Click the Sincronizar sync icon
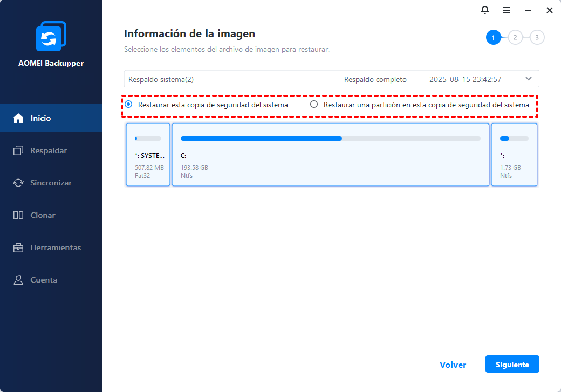Screen dimensions: 561x392 coord(18,183)
